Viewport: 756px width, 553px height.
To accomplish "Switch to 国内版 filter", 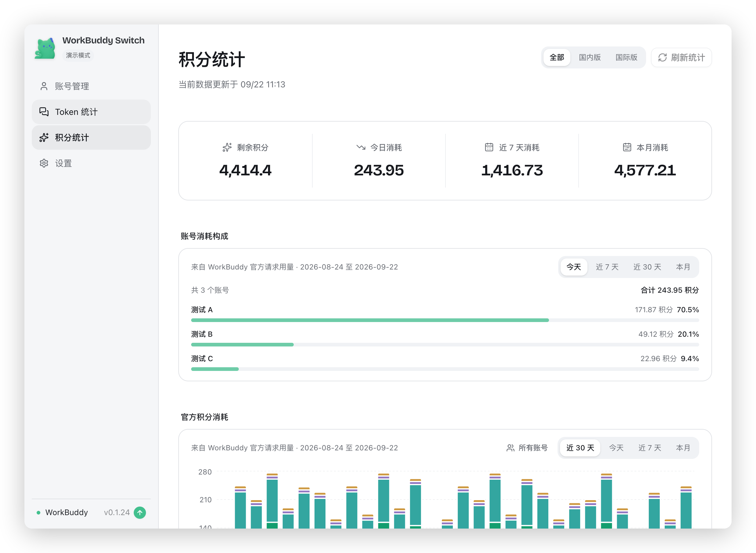I will click(590, 57).
